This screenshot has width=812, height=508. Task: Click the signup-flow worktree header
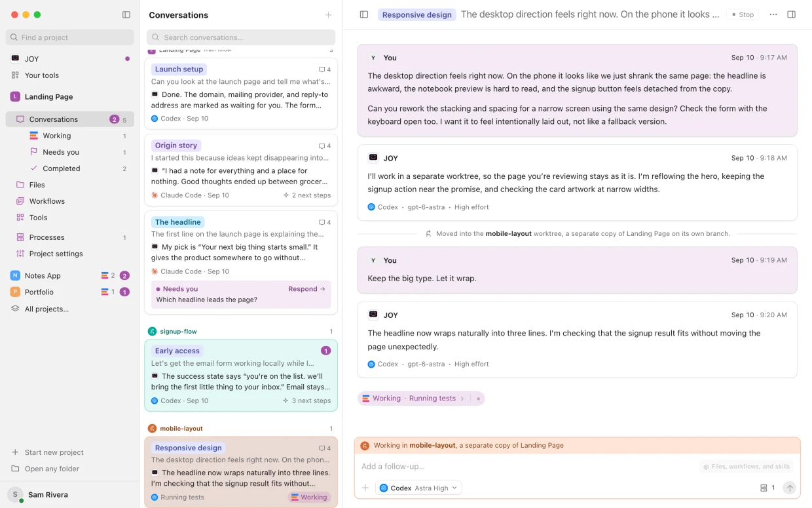point(241,332)
